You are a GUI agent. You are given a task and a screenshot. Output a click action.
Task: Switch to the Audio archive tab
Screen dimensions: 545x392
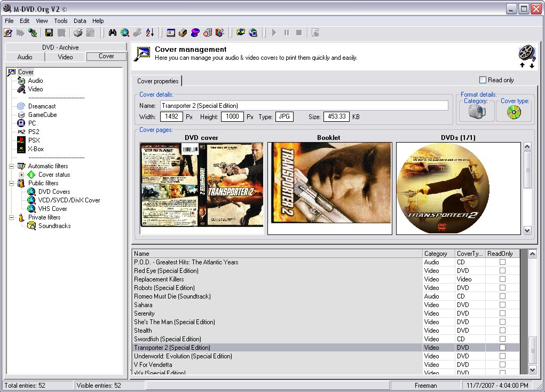[x=25, y=57]
